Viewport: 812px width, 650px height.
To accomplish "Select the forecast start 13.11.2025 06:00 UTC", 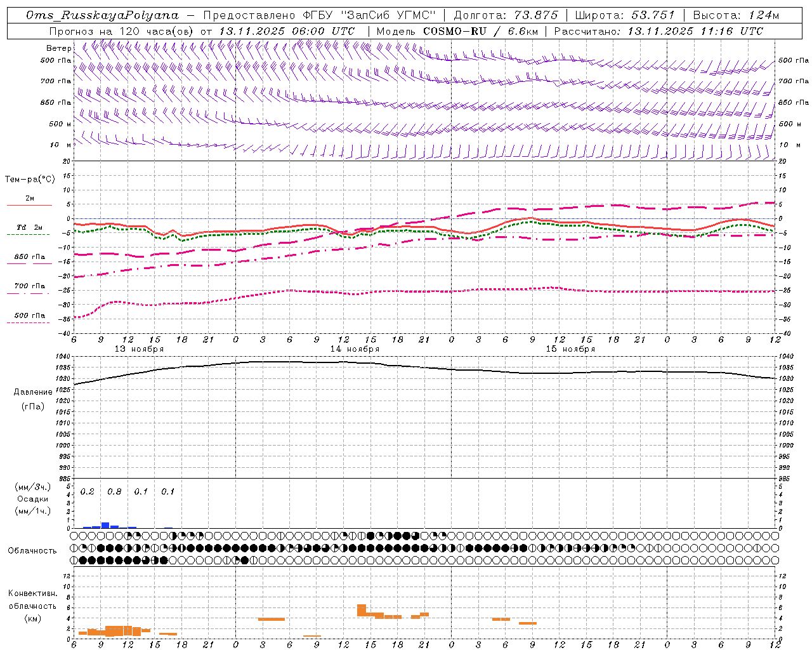I will click(287, 31).
